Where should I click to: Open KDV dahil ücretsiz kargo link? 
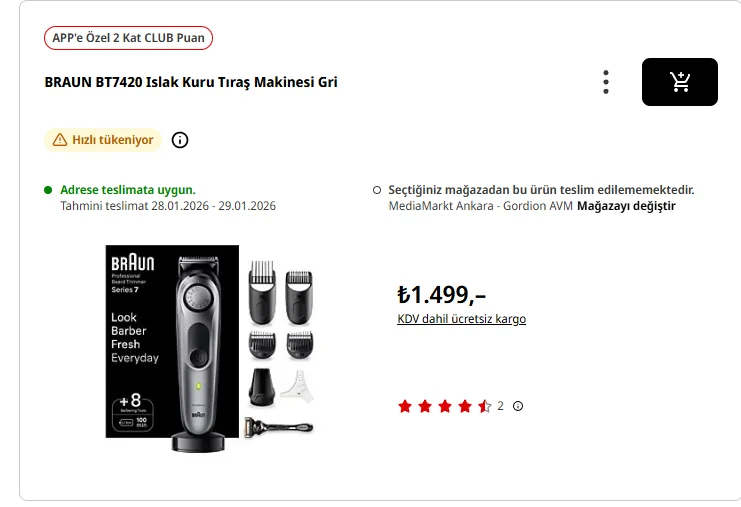tap(461, 319)
